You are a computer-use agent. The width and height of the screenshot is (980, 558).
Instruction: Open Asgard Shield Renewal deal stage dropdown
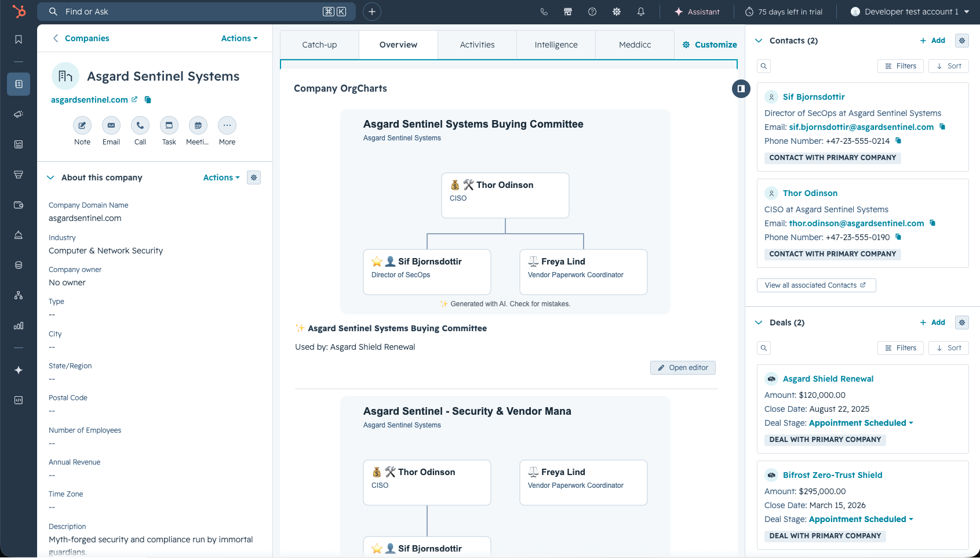[x=861, y=423]
